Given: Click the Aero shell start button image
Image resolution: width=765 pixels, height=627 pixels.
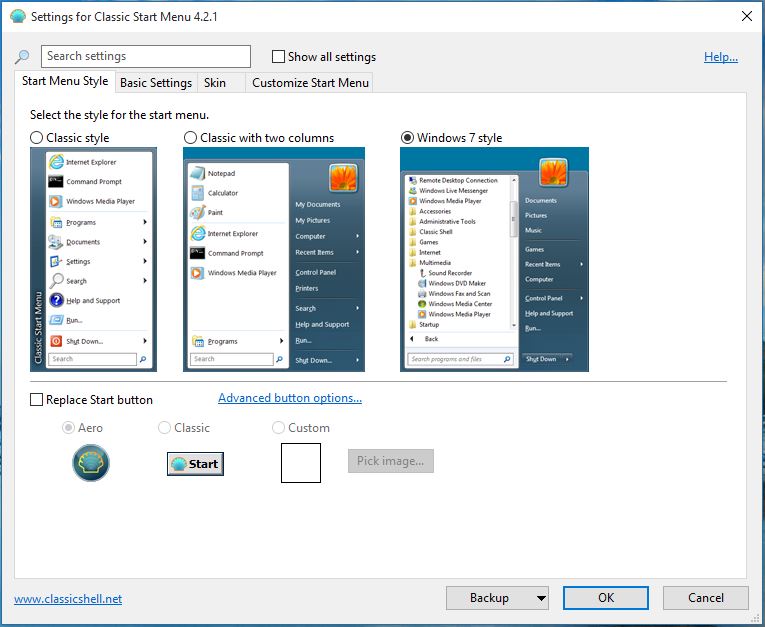Looking at the screenshot, I should [x=91, y=463].
